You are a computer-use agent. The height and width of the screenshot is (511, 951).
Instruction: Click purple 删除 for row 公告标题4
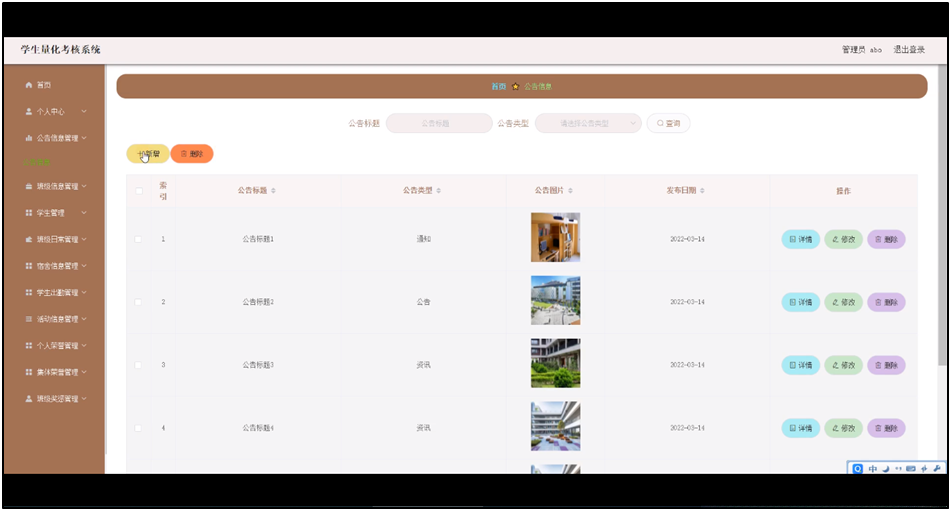(886, 428)
